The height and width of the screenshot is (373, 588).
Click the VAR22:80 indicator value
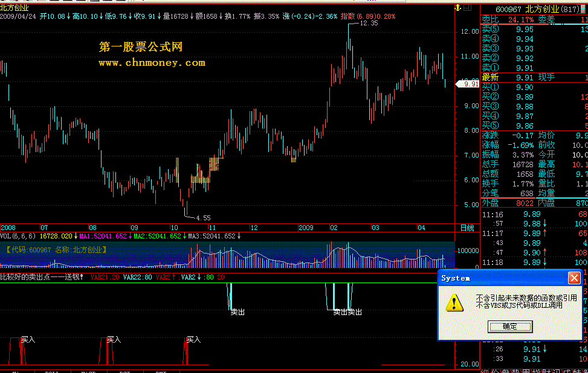click(x=138, y=277)
